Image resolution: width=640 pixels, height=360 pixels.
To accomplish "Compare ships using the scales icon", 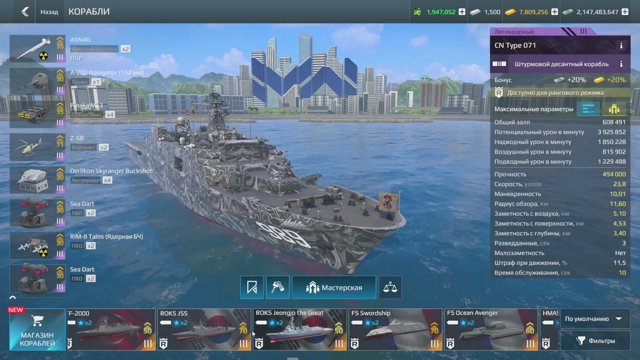I will (390, 287).
